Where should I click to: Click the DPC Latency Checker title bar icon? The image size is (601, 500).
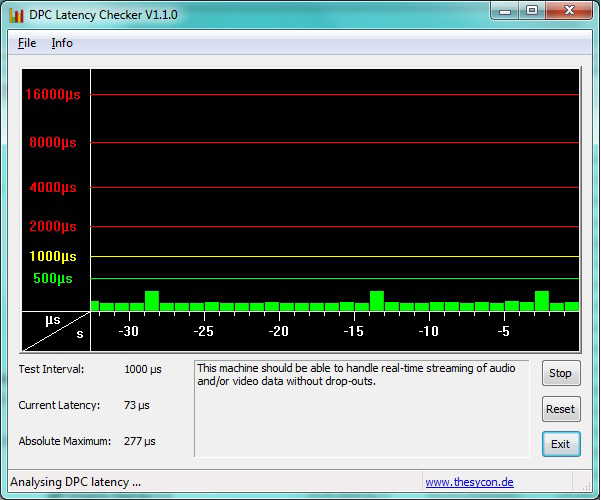click(x=16, y=14)
